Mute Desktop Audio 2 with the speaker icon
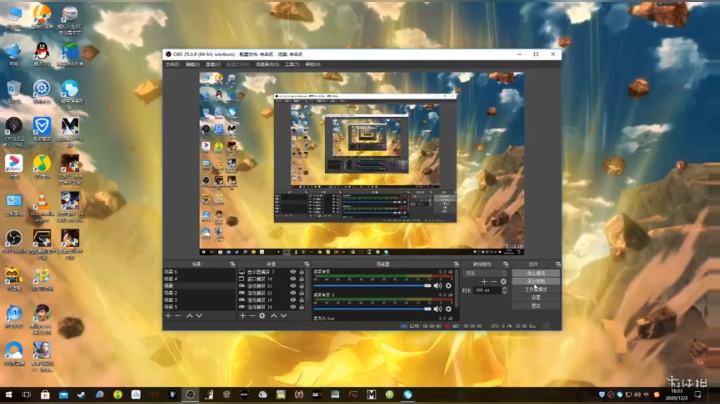Screen dimensions: 720x404 [438, 309]
